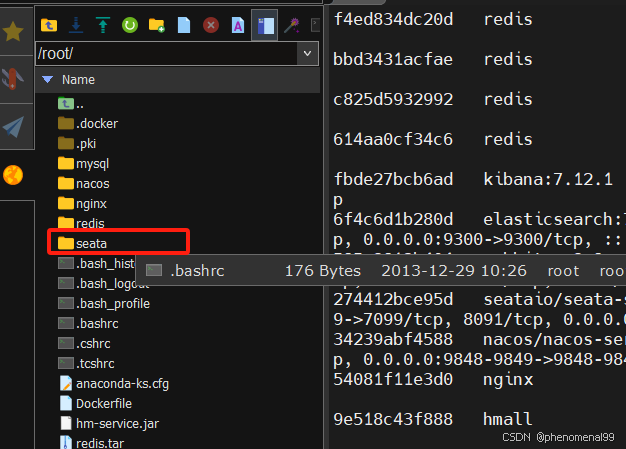This screenshot has width=626, height=449.
Task: Click the archive icon beside redis.tar
Action: 66,442
